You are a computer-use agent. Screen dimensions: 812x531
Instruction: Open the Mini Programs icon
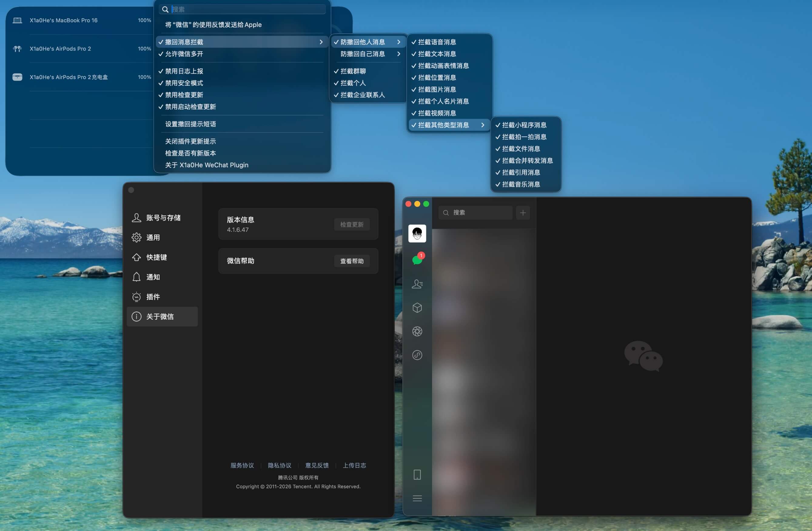click(417, 355)
